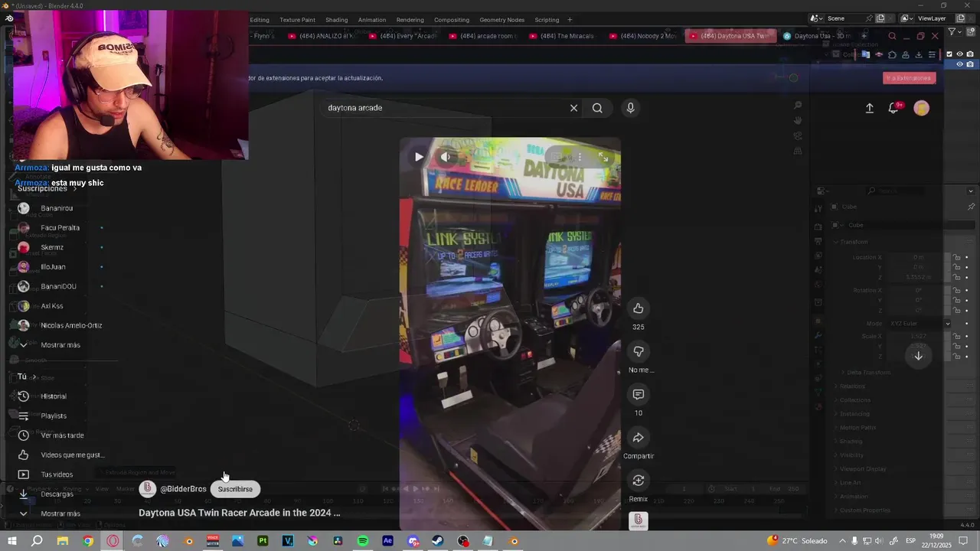Mute the short using the volume icon
The width and height of the screenshot is (980, 551).
(x=446, y=157)
